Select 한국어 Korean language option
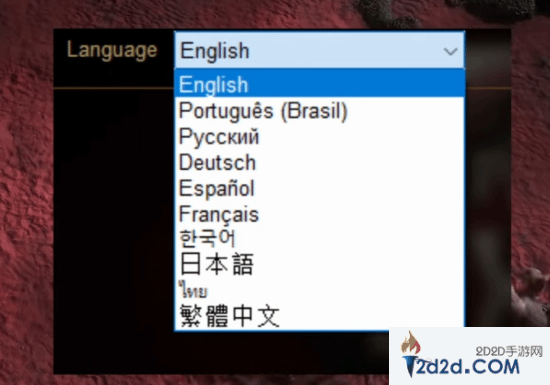Screen dimensions: 550x385 pos(320,238)
